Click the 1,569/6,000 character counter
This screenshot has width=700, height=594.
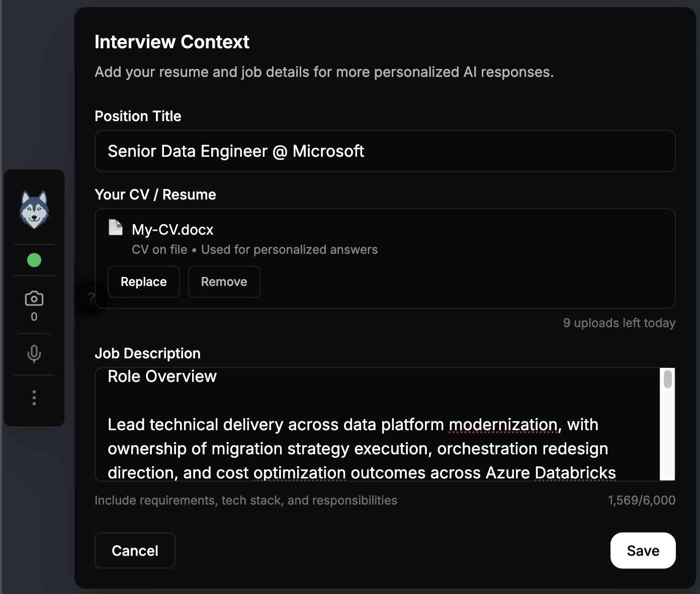point(642,501)
